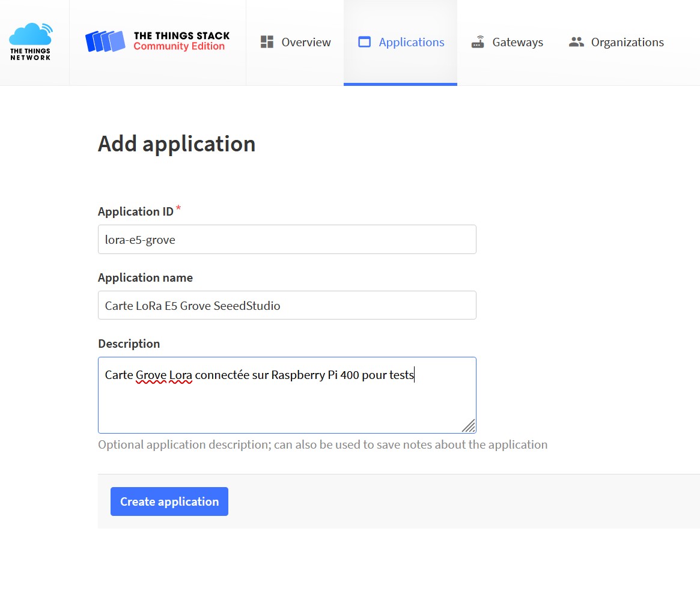Focus the Application ID input field
700x603 pixels.
[x=287, y=240]
